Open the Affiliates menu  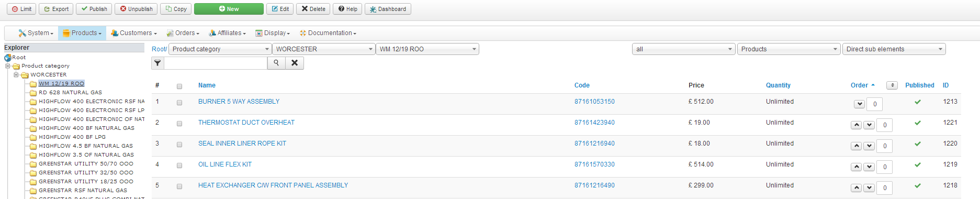point(228,33)
